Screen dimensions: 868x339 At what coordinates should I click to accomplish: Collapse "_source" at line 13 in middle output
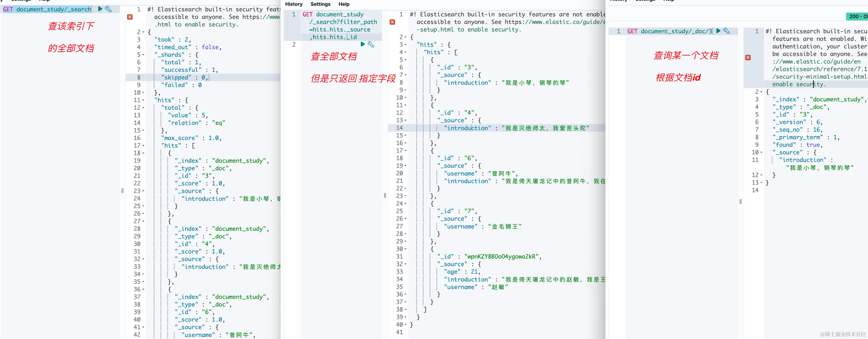(405, 120)
